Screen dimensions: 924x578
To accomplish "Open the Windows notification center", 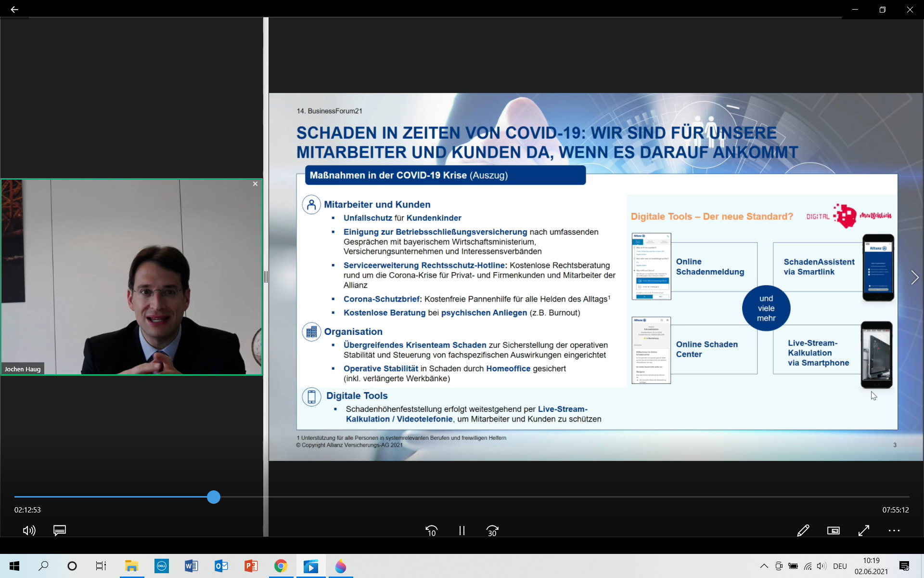I will [904, 566].
